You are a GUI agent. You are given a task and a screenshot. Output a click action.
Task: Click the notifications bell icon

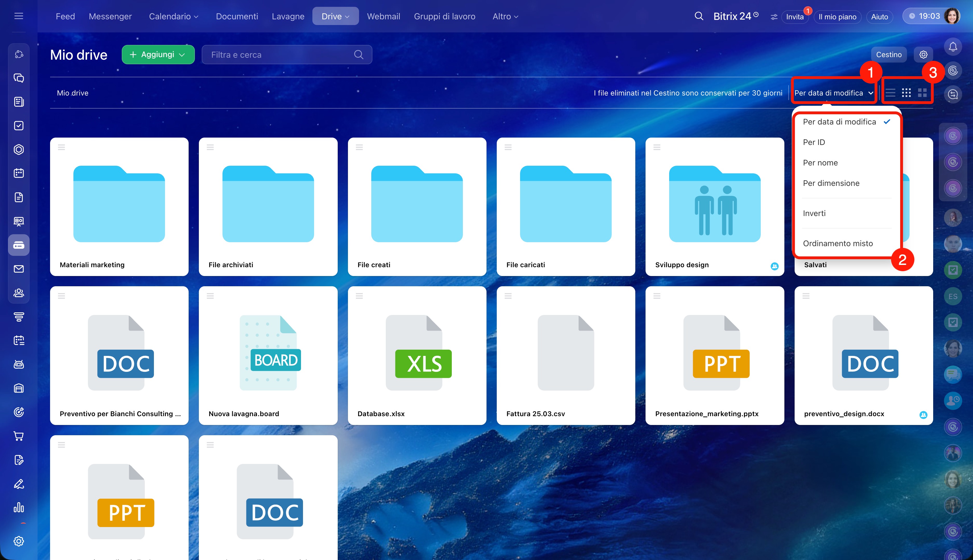tap(953, 47)
